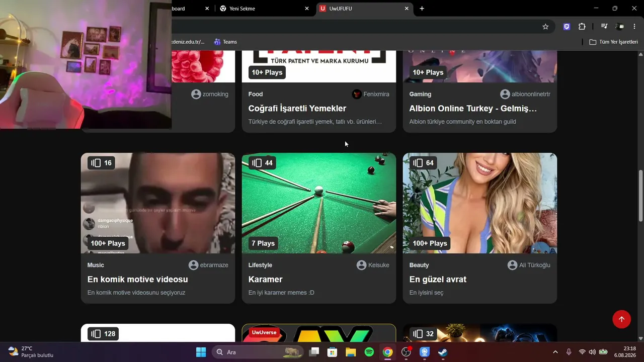This screenshot has width=644, height=362.
Task: Open the Windows Start menu
Action: [x=201, y=352]
